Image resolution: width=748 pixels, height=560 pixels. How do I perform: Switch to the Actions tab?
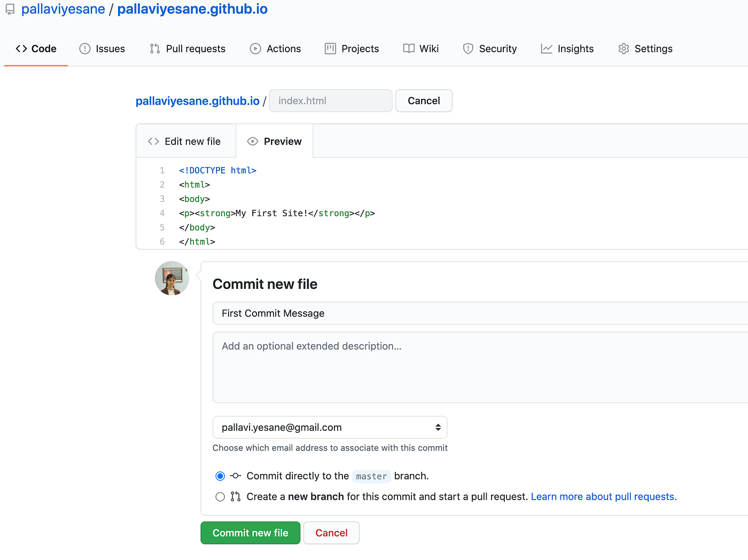[x=275, y=49]
